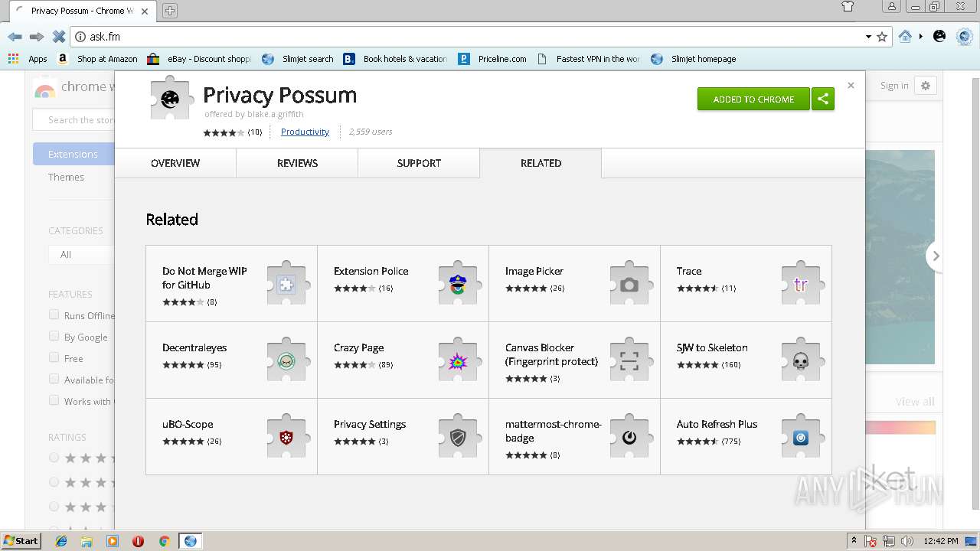Open the Slimjet homepage bookmark
Image resolution: width=980 pixels, height=551 pixels.
[x=694, y=59]
